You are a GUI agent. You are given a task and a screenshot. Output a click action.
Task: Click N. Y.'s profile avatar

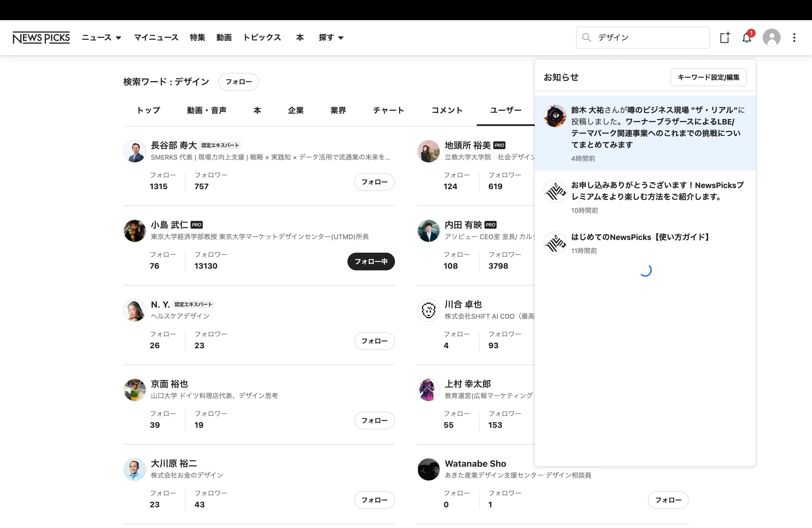(135, 310)
